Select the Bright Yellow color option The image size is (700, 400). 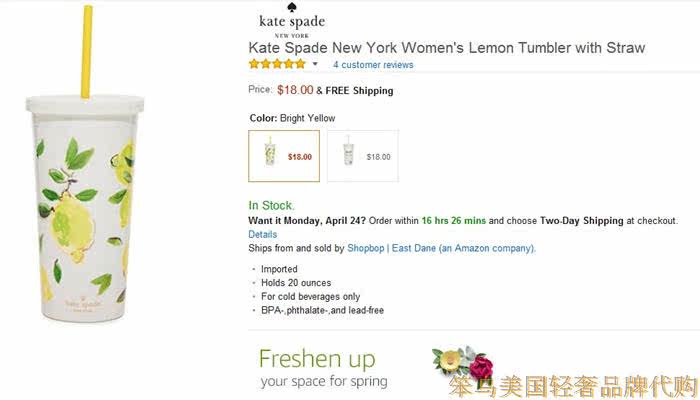(284, 156)
